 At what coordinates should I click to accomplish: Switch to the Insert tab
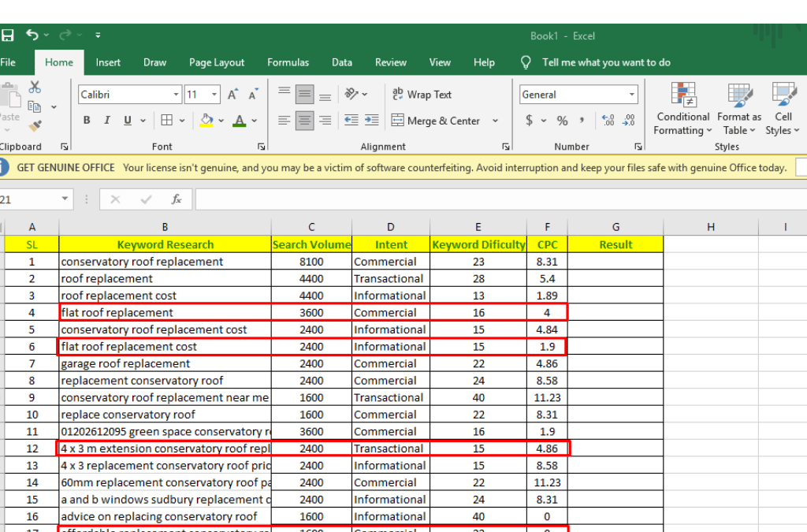click(x=108, y=62)
